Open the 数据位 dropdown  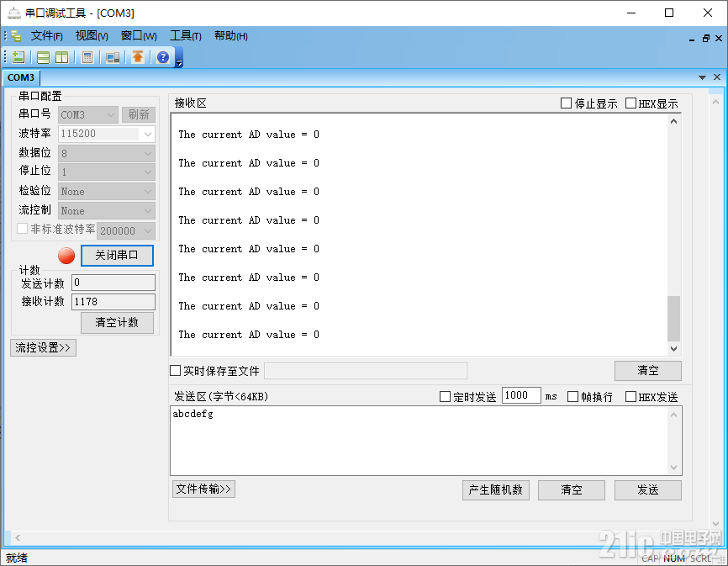(106, 153)
